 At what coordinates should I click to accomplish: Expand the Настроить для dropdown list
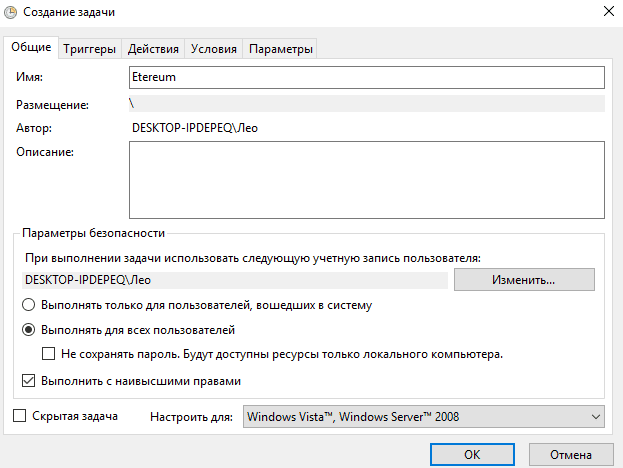tap(425, 416)
